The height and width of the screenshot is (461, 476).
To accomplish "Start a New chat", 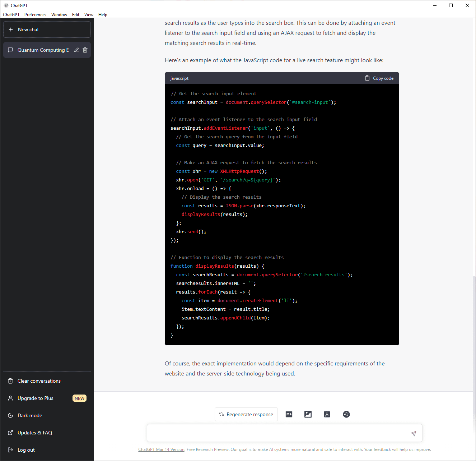I will click(x=47, y=29).
